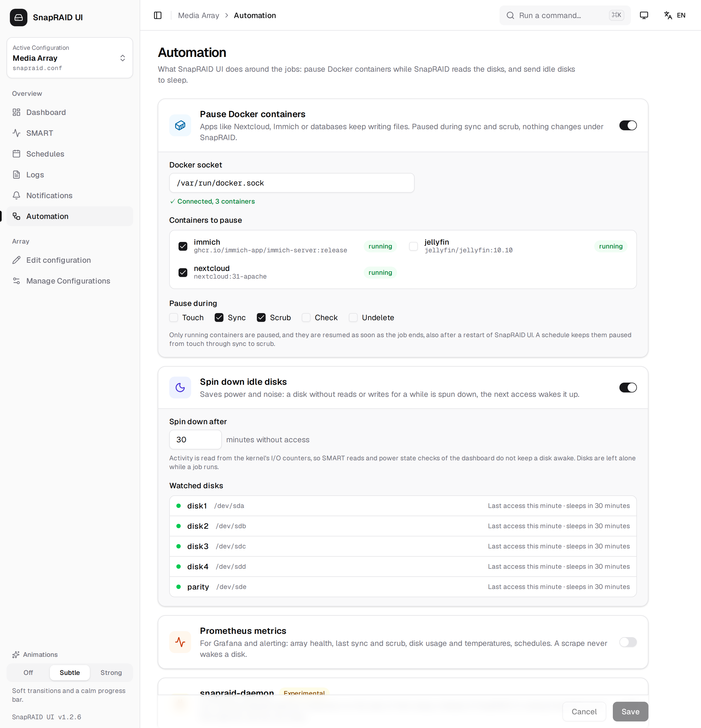Click the search magnifier icon

point(510,15)
